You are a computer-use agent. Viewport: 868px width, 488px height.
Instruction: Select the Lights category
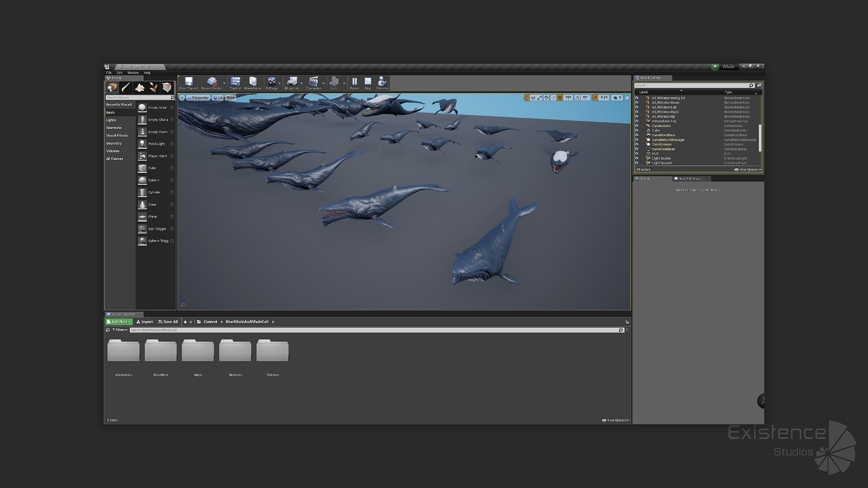[x=111, y=120]
